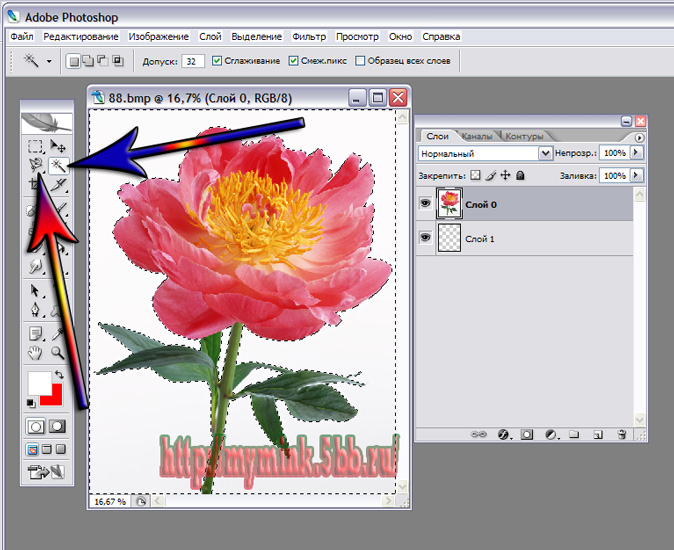The height and width of the screenshot is (550, 674).
Task: Select the Path Selection arrow tool
Action: [35, 290]
